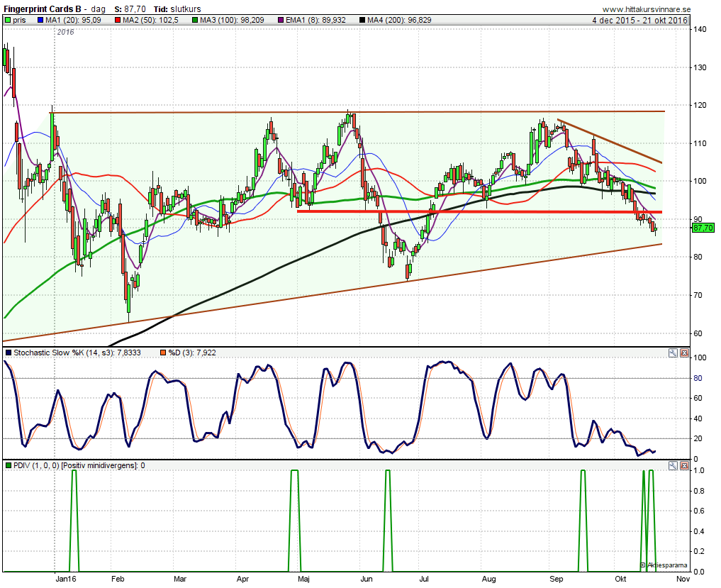Click the green MA3 (100) legend swatch
The height and width of the screenshot is (588, 721).
click(x=195, y=20)
